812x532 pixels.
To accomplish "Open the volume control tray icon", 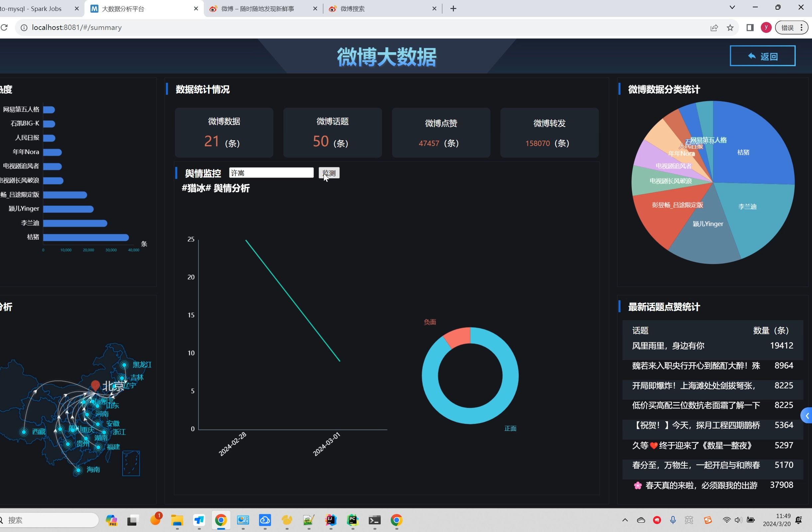I will click(x=738, y=520).
